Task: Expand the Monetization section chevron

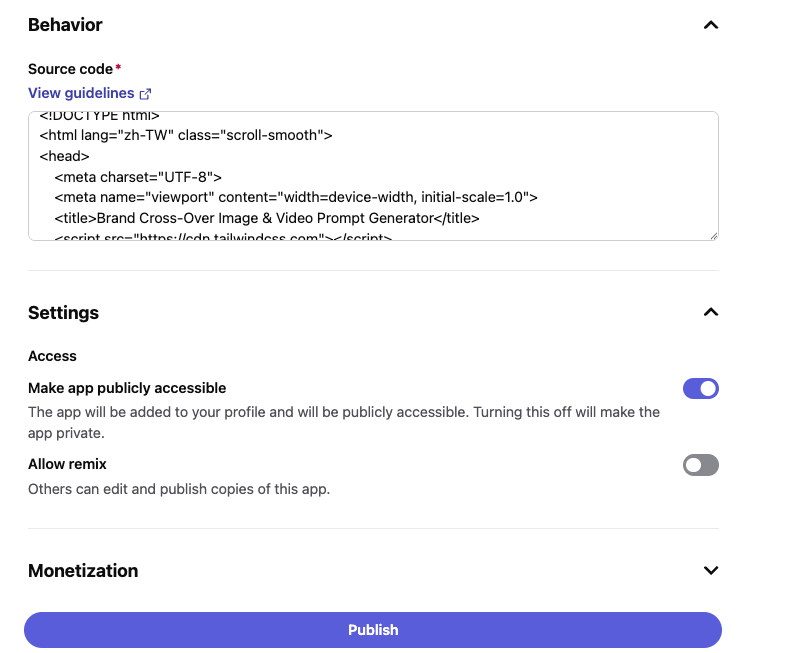Action: click(711, 571)
